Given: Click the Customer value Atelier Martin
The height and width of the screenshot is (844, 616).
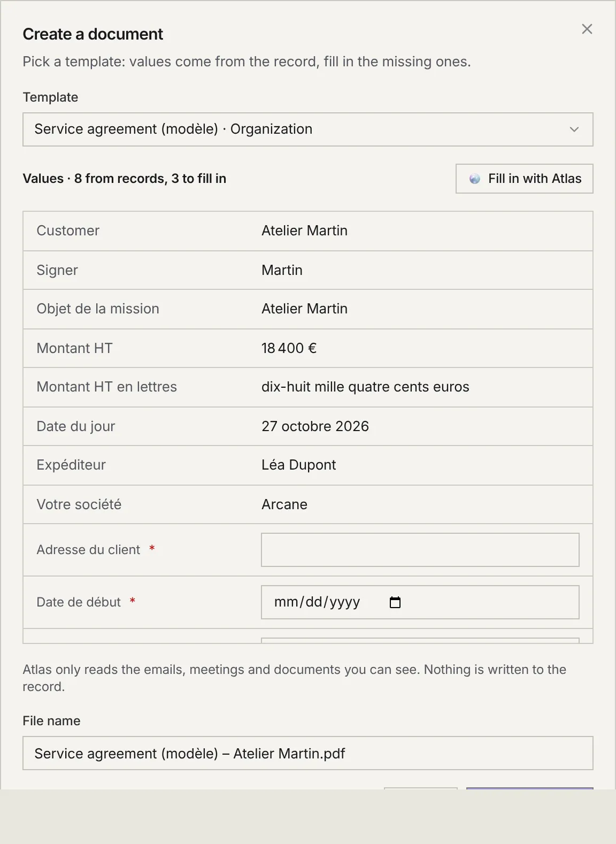Looking at the screenshot, I should coord(304,231).
